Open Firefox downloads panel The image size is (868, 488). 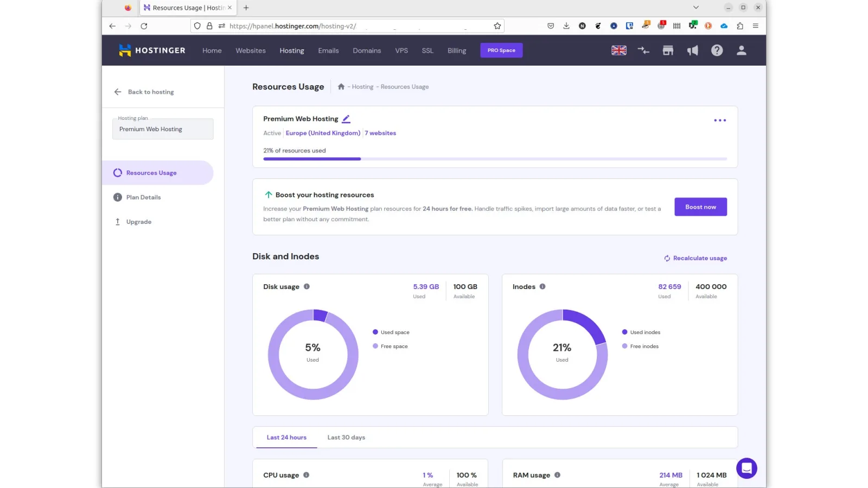point(566,26)
